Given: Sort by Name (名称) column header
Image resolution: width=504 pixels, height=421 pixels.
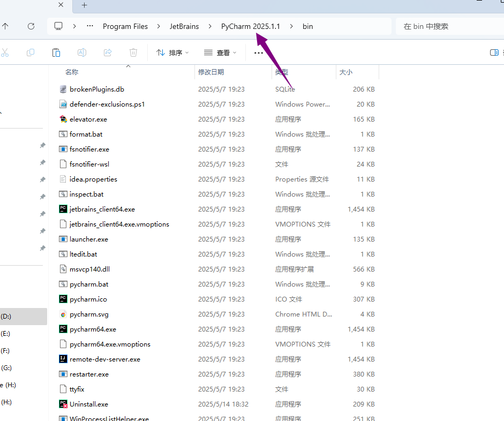Looking at the screenshot, I should tap(72, 72).
